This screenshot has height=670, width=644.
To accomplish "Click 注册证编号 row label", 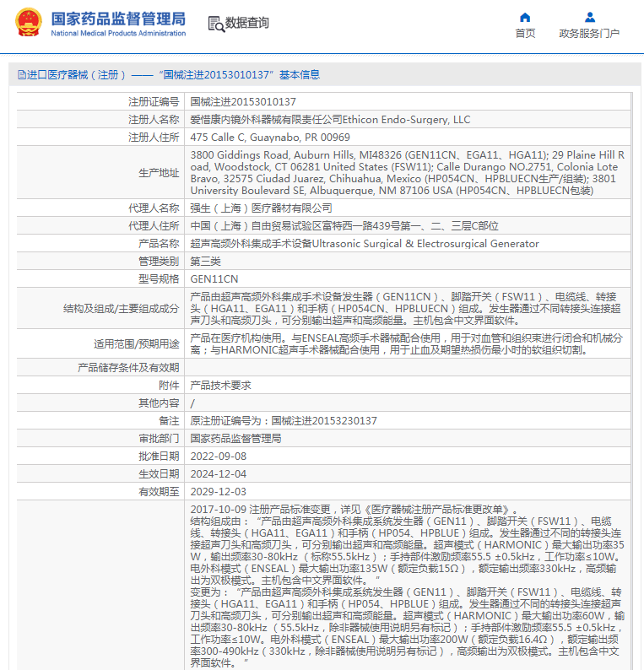I will [x=154, y=102].
